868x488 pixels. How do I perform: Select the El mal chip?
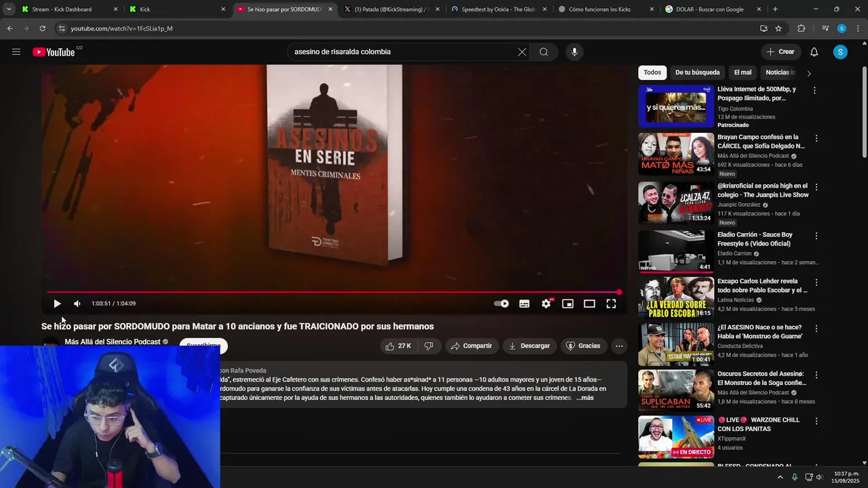point(743,73)
